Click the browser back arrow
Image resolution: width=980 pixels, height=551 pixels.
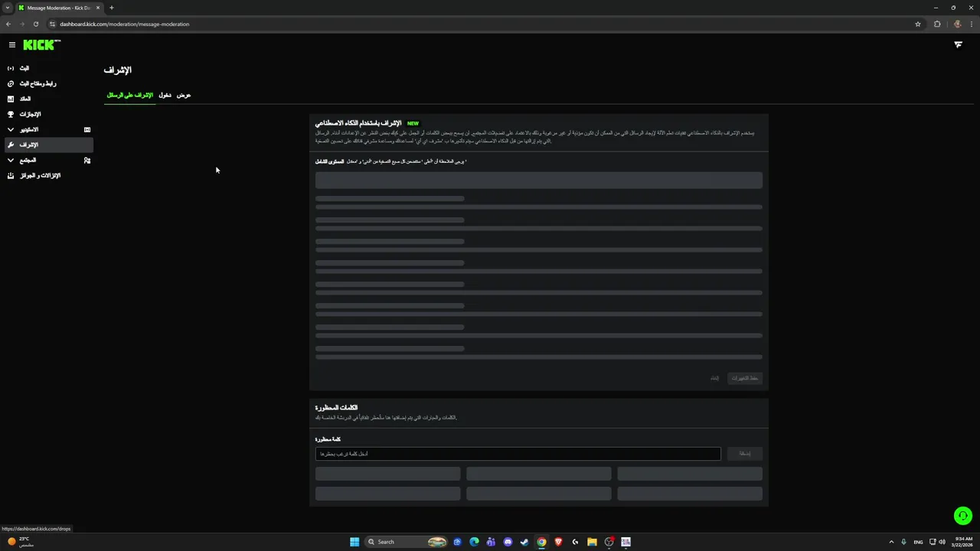pyautogui.click(x=8, y=24)
